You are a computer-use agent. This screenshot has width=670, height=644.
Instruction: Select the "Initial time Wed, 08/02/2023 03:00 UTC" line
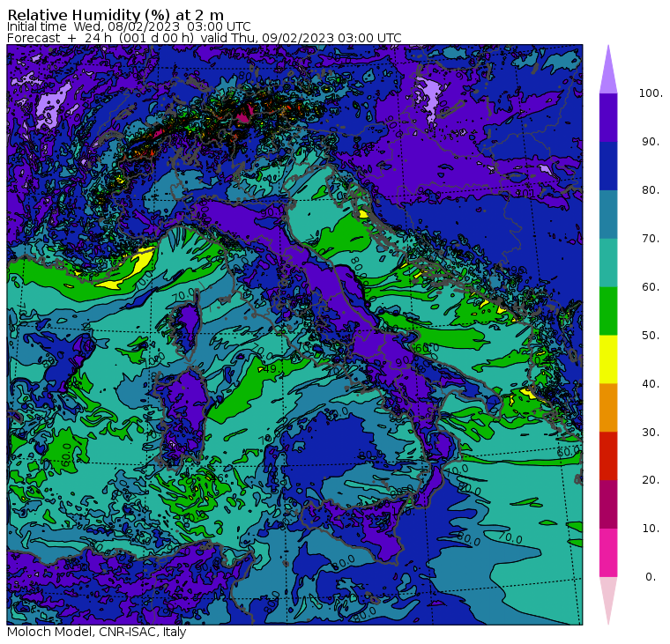129,26
